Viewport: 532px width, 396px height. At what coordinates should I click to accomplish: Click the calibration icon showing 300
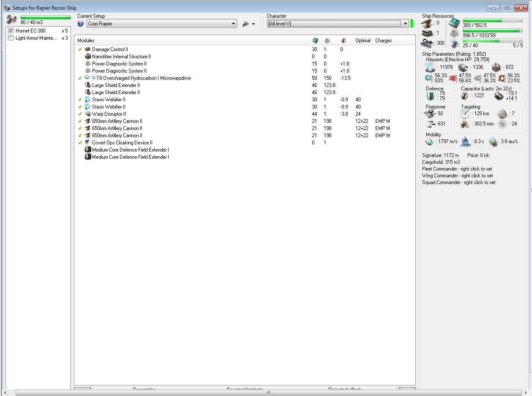click(x=428, y=43)
